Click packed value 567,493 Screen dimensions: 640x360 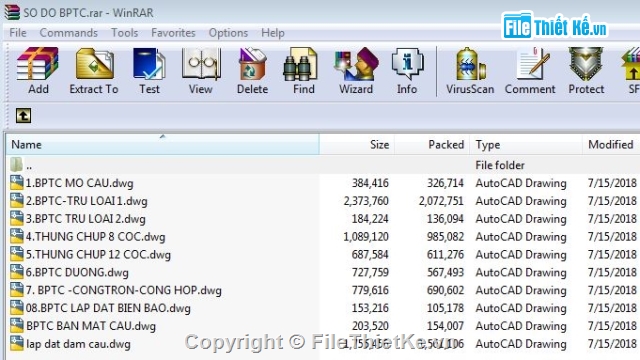(445, 272)
